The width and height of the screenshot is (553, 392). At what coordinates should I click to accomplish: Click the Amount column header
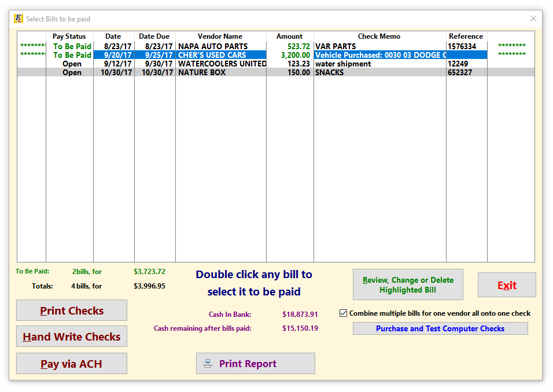[x=289, y=36]
